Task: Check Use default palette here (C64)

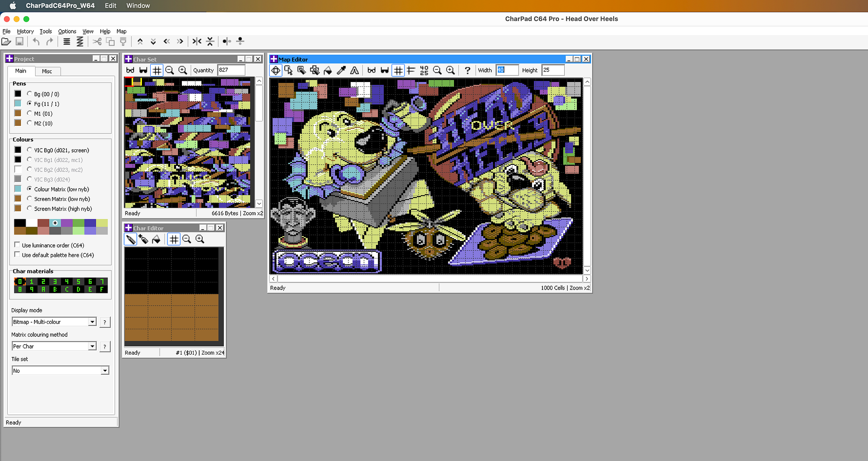Action: click(17, 255)
